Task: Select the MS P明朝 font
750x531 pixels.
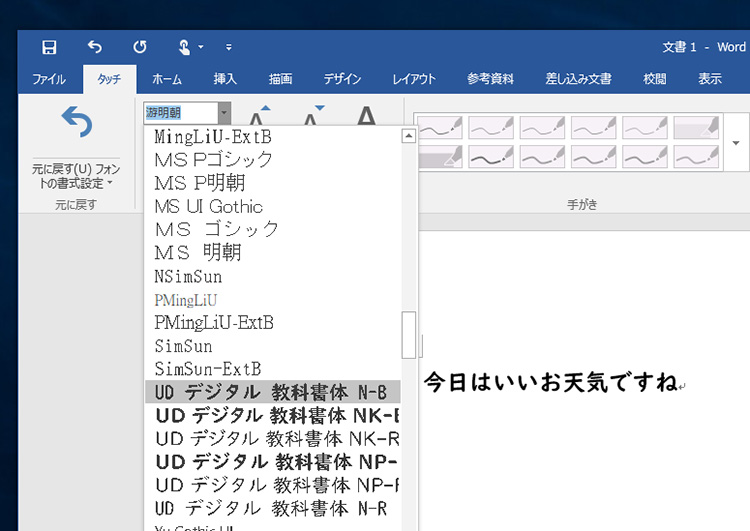Action: (200, 183)
